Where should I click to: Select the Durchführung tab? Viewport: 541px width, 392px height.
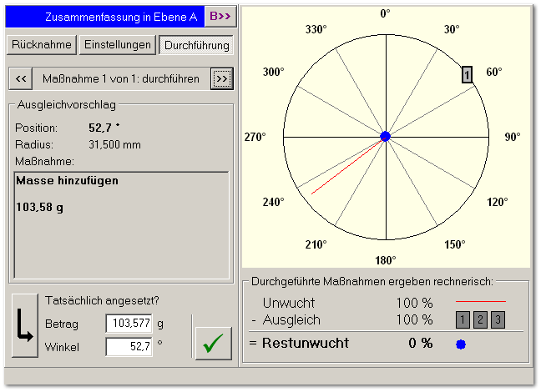pos(195,44)
